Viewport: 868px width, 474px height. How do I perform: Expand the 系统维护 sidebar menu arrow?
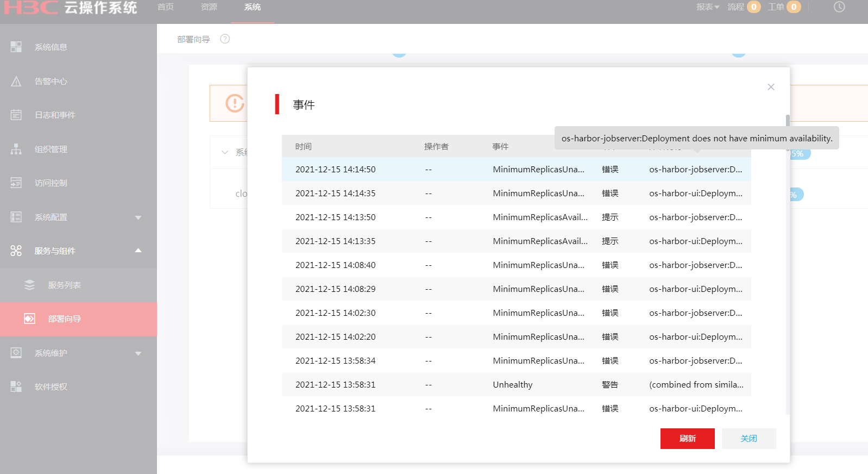point(138,353)
